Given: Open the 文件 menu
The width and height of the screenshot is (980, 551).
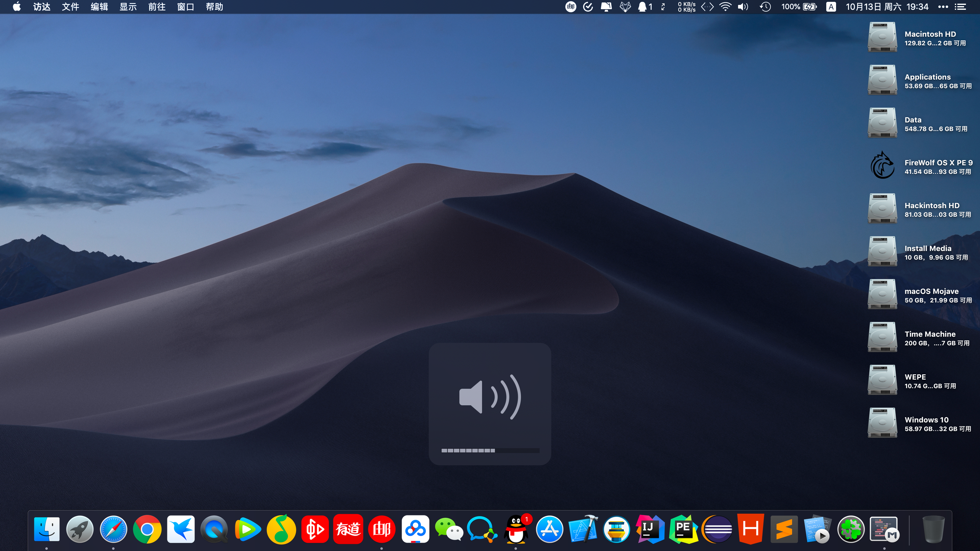Looking at the screenshot, I should tap(70, 7).
